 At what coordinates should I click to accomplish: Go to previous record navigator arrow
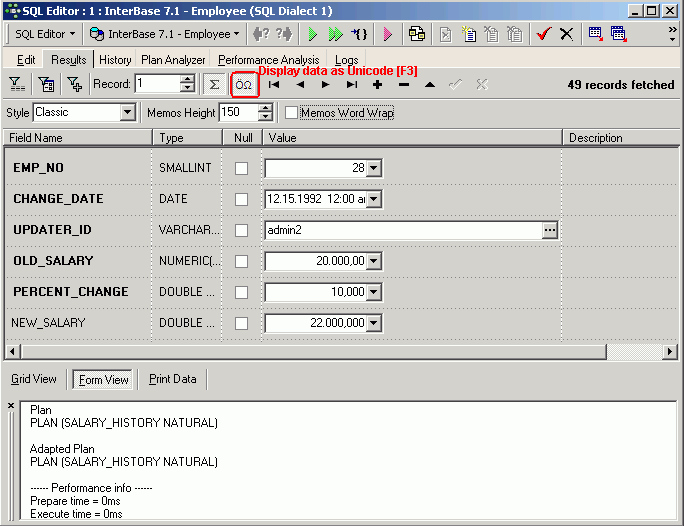coord(300,85)
